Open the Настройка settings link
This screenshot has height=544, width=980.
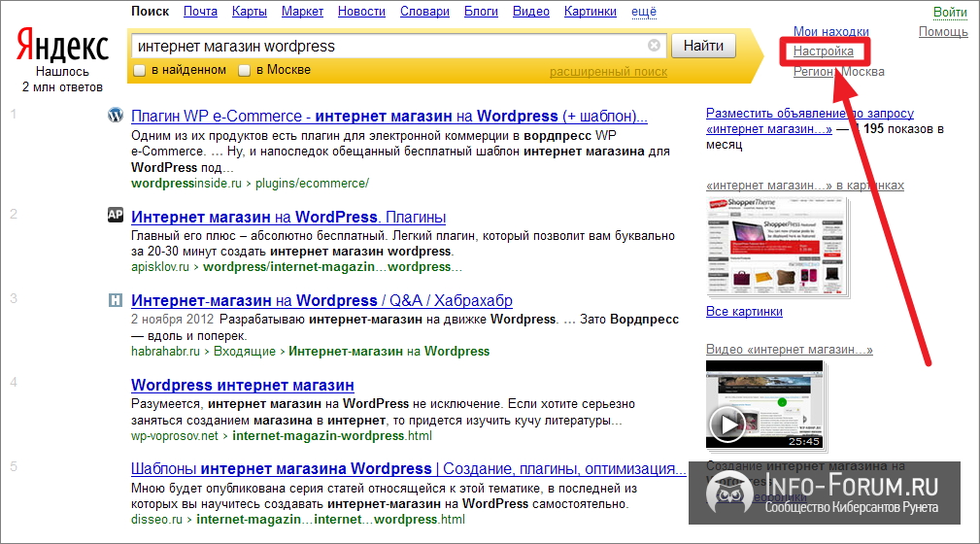pyautogui.click(x=823, y=51)
